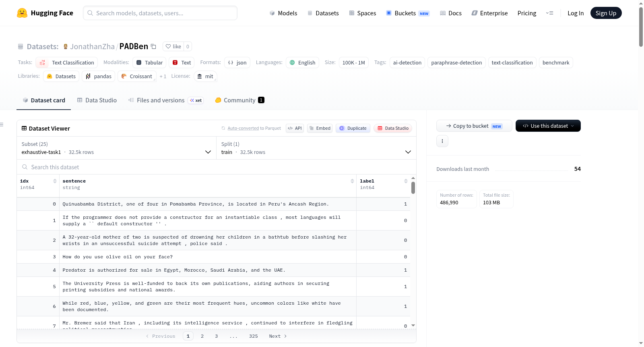Screen dimensions: 644x347
Task: Click the Copy to bucket button
Action: (474, 126)
